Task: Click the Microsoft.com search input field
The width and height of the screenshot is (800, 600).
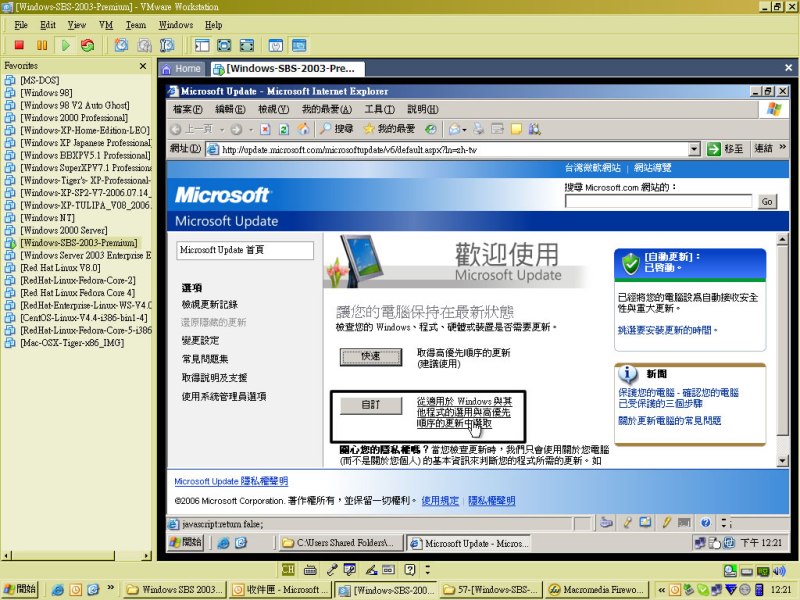Action: point(658,202)
